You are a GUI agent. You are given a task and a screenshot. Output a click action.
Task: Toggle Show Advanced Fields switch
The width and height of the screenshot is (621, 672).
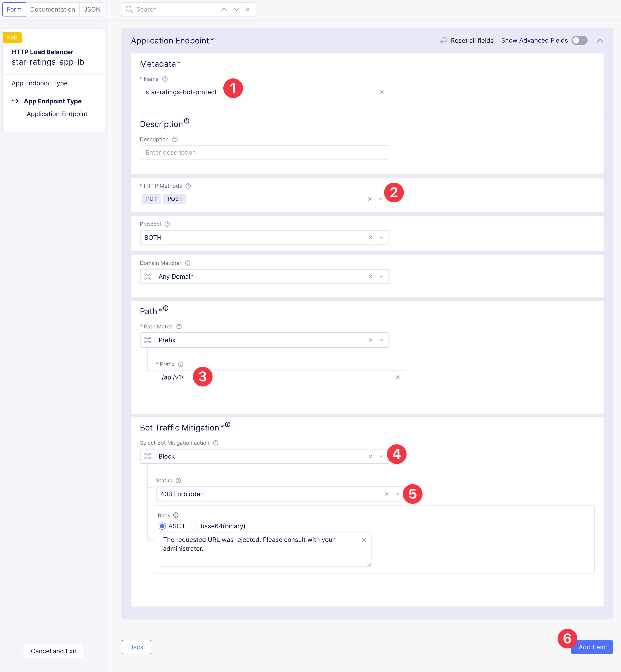pos(579,40)
